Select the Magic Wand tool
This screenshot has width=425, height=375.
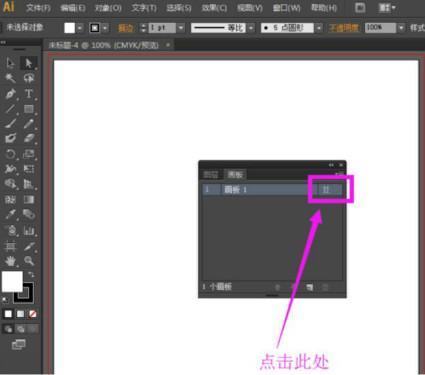[10, 78]
